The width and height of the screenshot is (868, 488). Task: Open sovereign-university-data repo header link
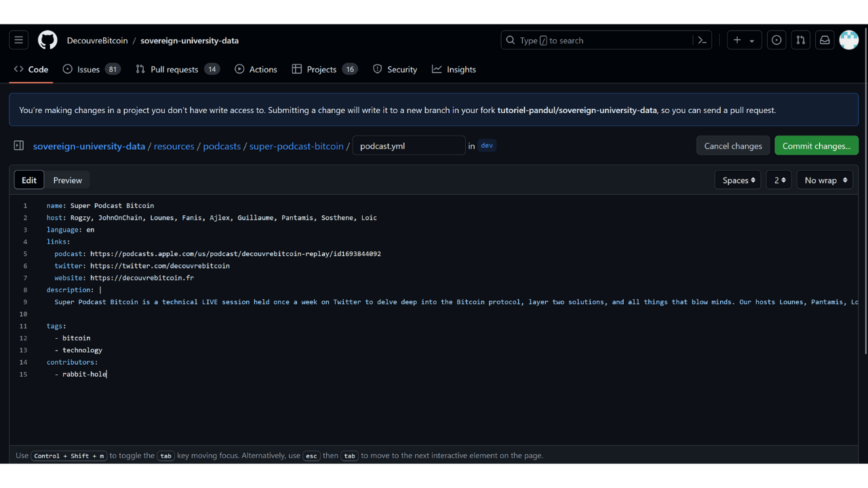pyautogui.click(x=189, y=41)
